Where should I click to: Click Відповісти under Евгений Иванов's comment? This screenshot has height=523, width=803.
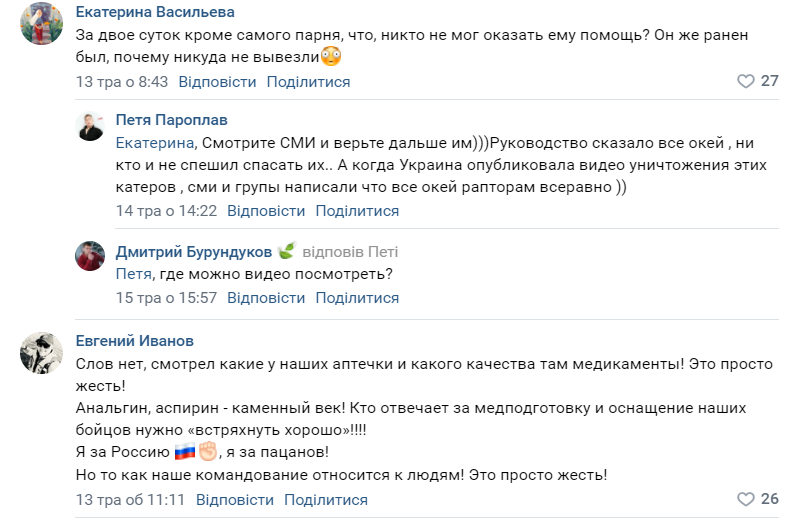pyautogui.click(x=235, y=499)
